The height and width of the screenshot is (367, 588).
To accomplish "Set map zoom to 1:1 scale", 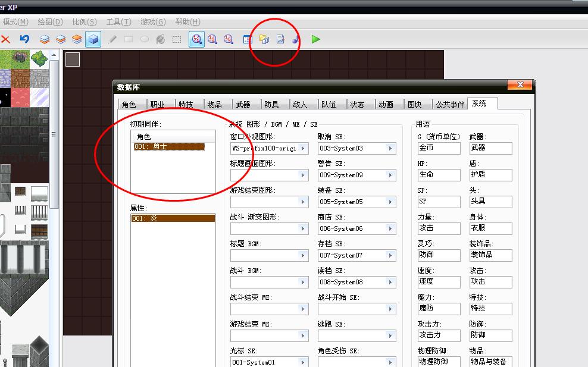I will pyautogui.click(x=196, y=39).
